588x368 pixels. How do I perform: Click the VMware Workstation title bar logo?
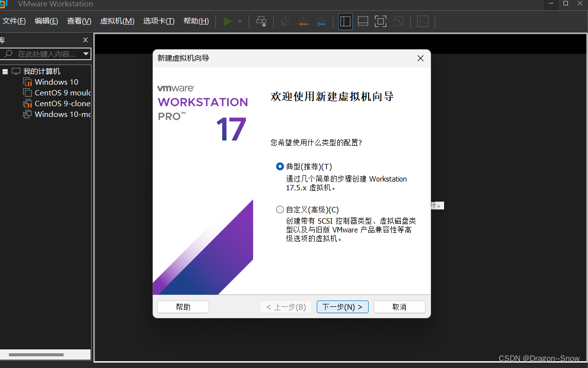(x=3, y=4)
